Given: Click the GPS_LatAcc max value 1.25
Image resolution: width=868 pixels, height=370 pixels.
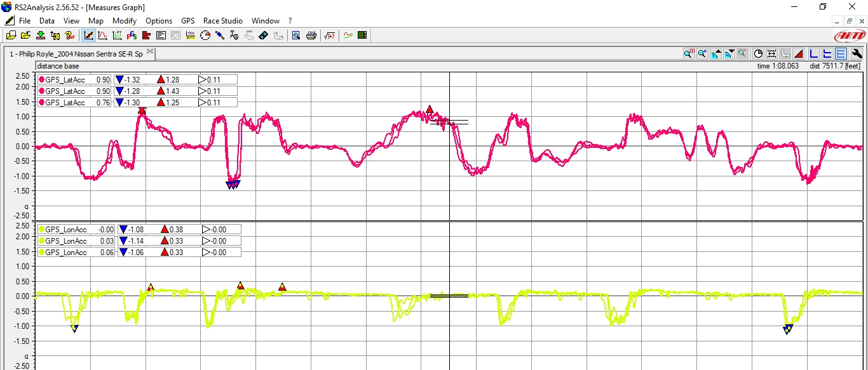Looking at the screenshot, I should [173, 103].
